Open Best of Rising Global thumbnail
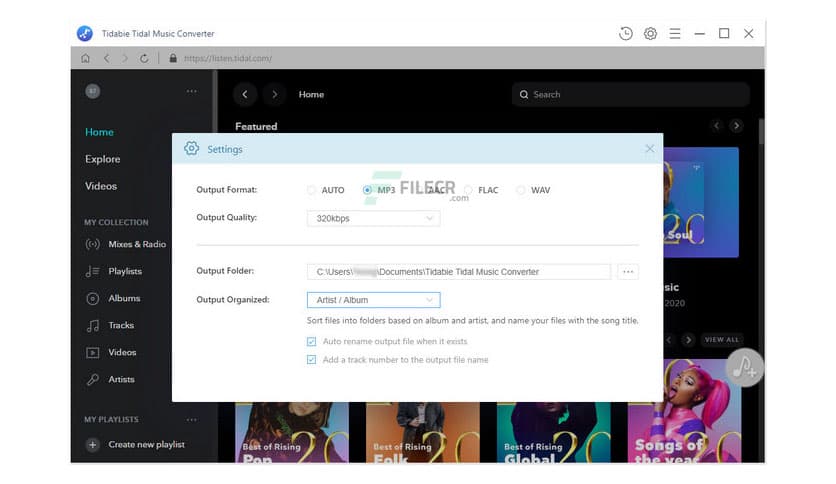 (x=553, y=432)
